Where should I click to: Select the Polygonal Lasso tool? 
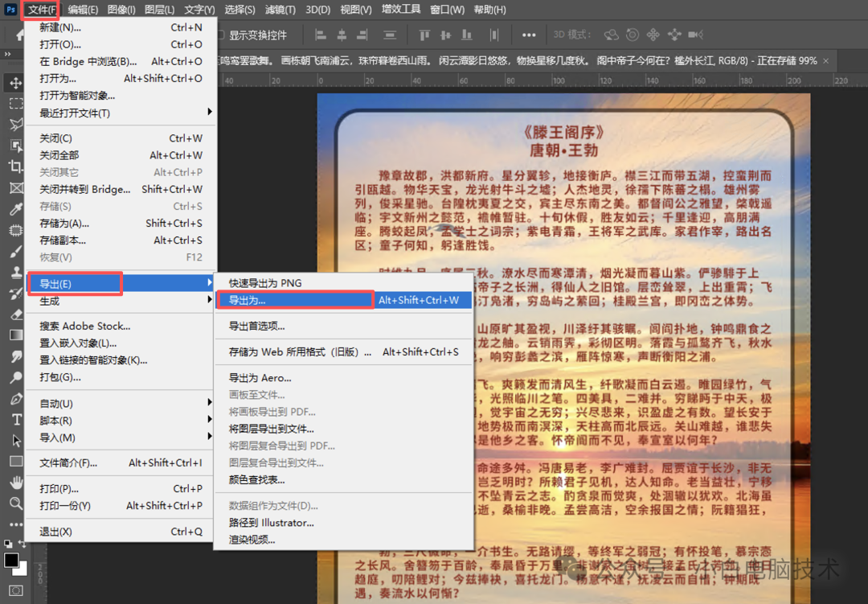click(15, 124)
